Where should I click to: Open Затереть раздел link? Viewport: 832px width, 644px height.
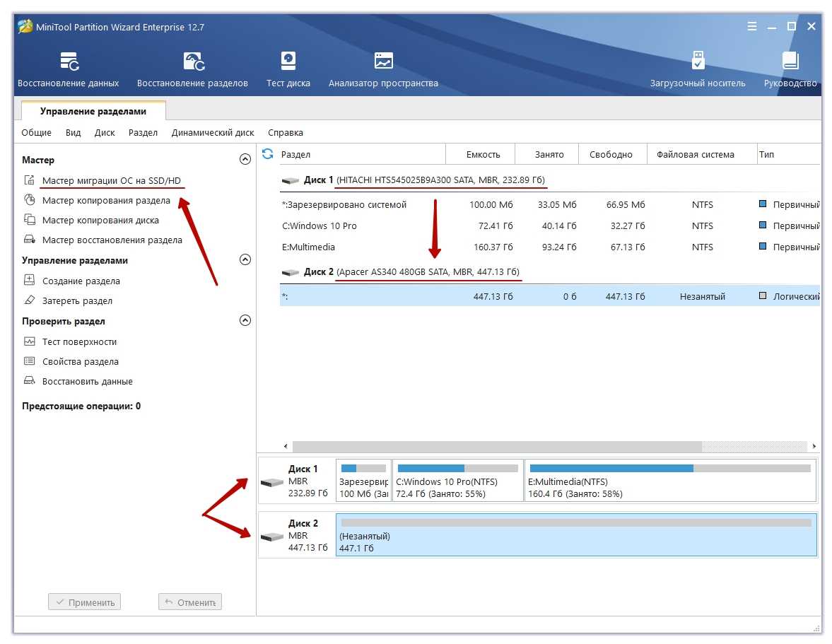pyautogui.click(x=78, y=300)
